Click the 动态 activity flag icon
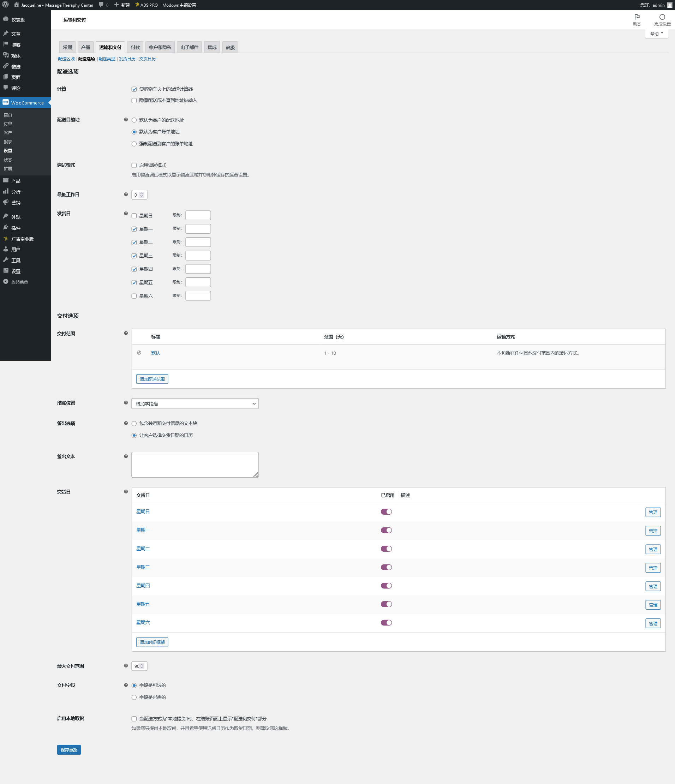The width and height of the screenshot is (675, 784). click(x=637, y=17)
